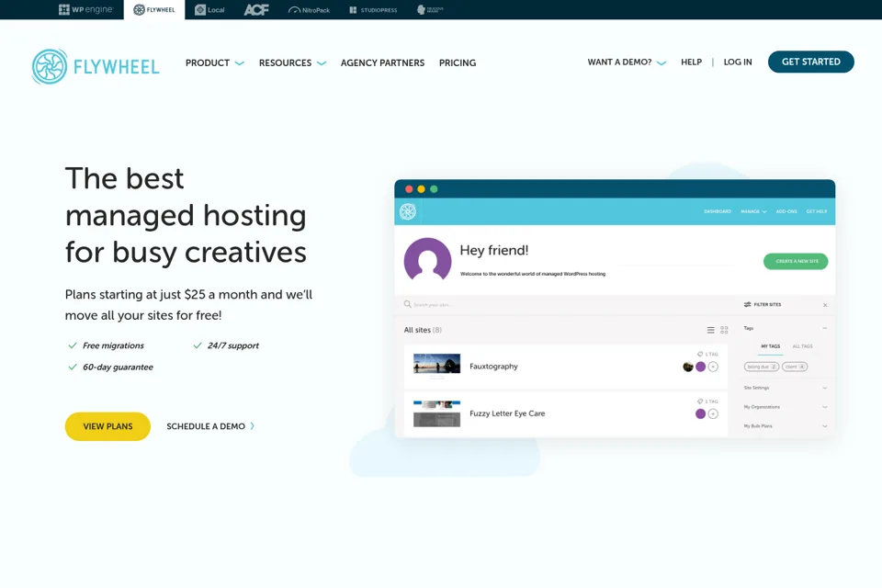The width and height of the screenshot is (882, 588).
Task: Click the All sites (8) heading
Action: click(x=423, y=331)
